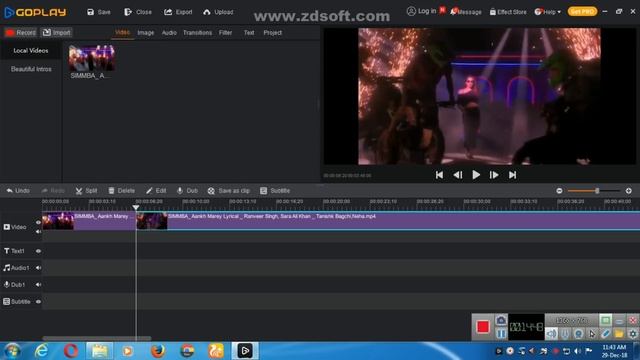Zoom out the timeline with minus

pyautogui.click(x=559, y=191)
